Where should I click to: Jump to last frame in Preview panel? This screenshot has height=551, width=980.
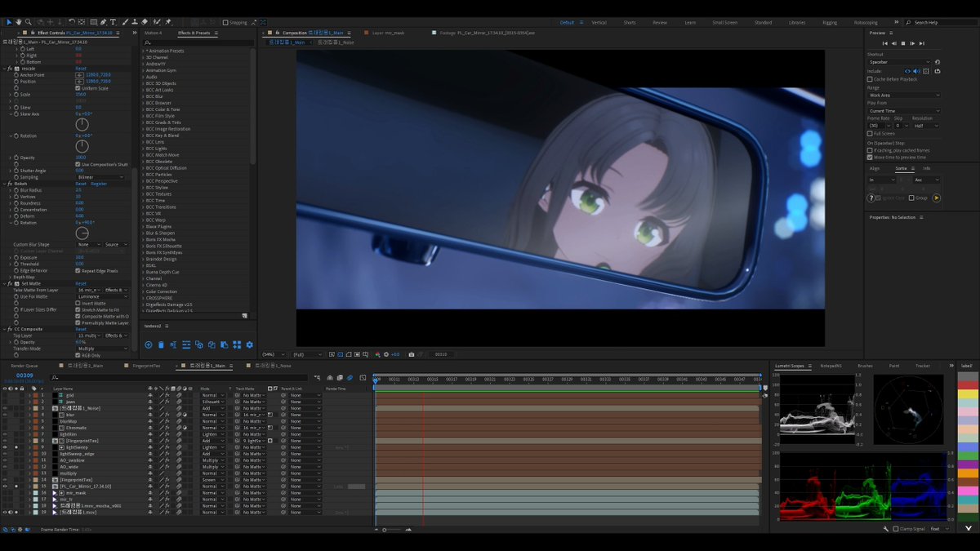[923, 42]
